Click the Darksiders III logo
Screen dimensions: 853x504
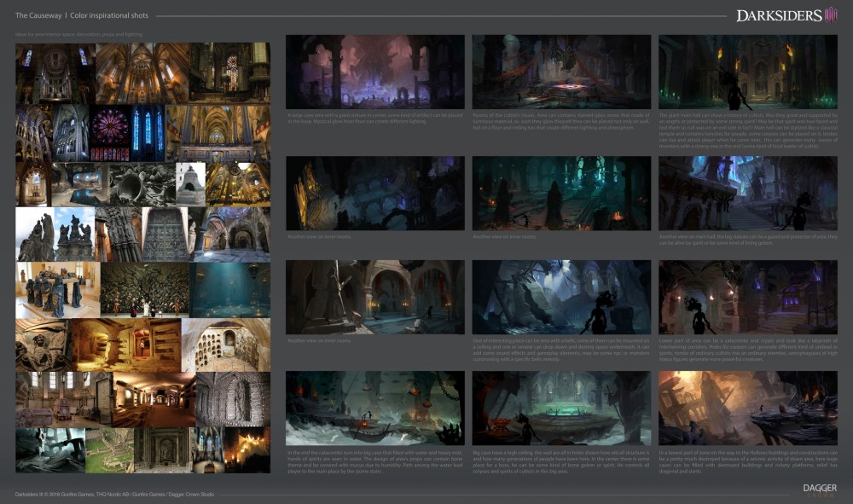(786, 14)
